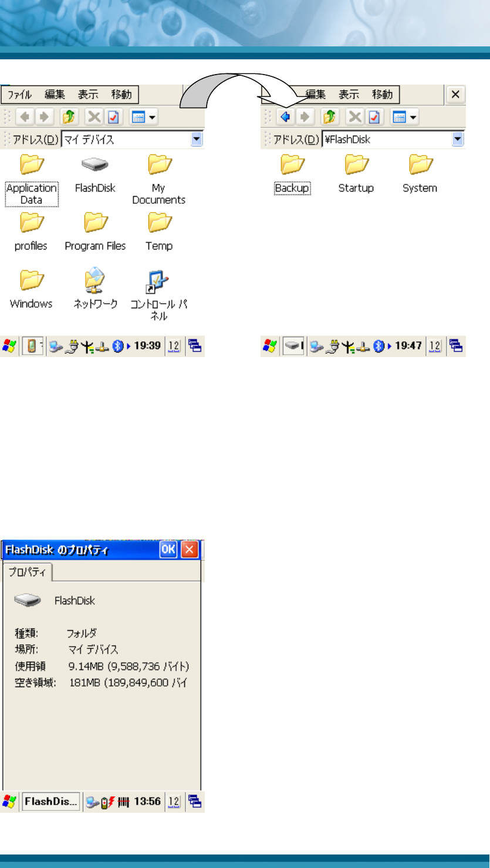Click 181MB free space value
Screen dimensions: 490x868
[129, 683]
